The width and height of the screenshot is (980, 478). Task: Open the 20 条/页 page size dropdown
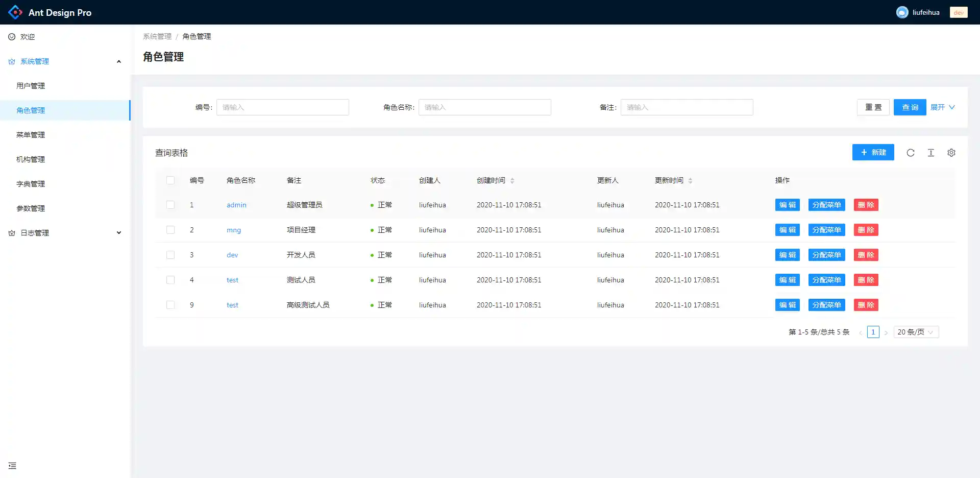(x=916, y=331)
